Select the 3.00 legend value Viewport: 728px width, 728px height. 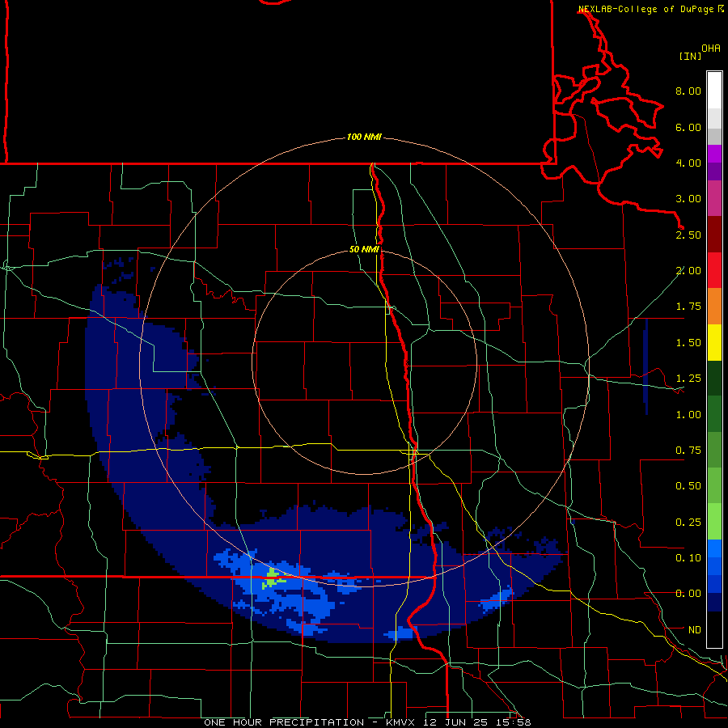688,199
